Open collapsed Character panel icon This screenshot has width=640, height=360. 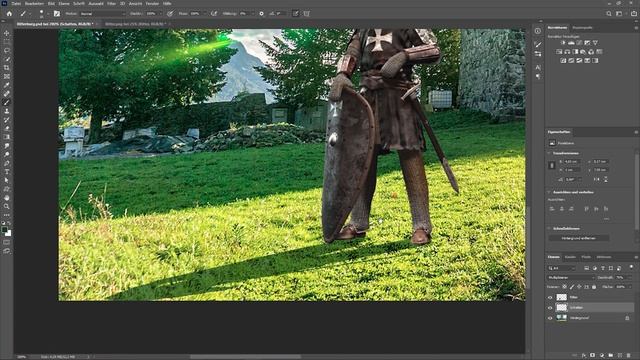pos(538,67)
